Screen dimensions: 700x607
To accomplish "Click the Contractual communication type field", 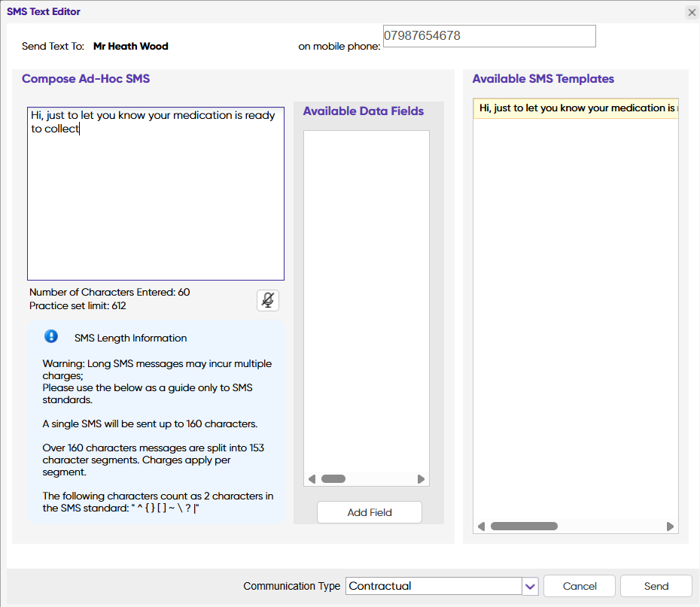I will click(x=434, y=586).
